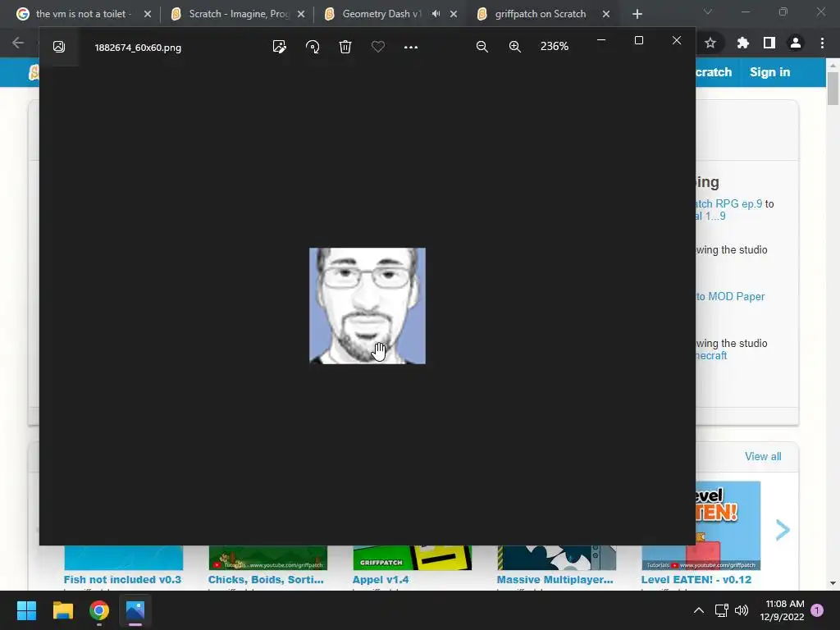Zoom out on the image
Screen dimensions: 840x630
point(482,47)
